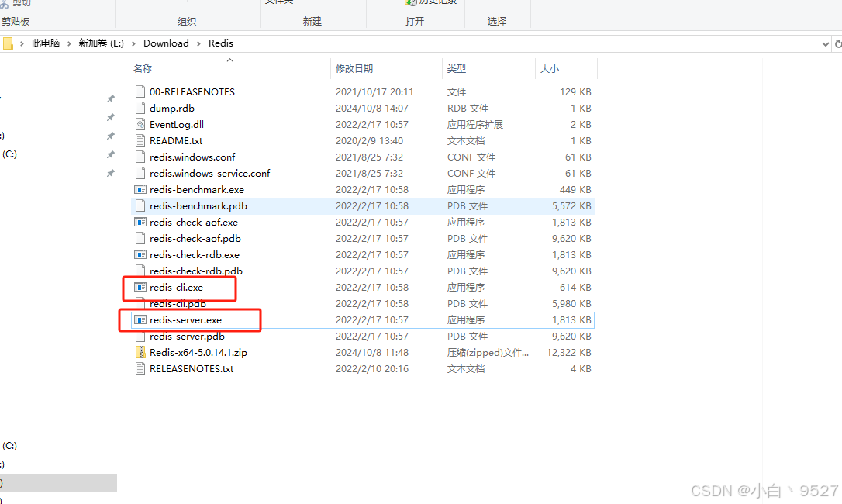This screenshot has height=504, width=842.
Task: Click the 压缩(zipped)文件 type cell
Action: 488,353
